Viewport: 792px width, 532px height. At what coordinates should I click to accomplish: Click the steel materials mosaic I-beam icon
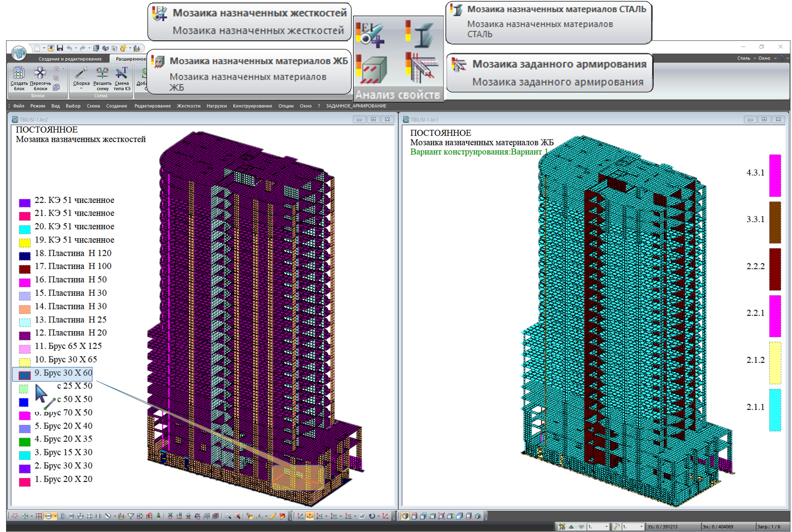click(x=420, y=34)
